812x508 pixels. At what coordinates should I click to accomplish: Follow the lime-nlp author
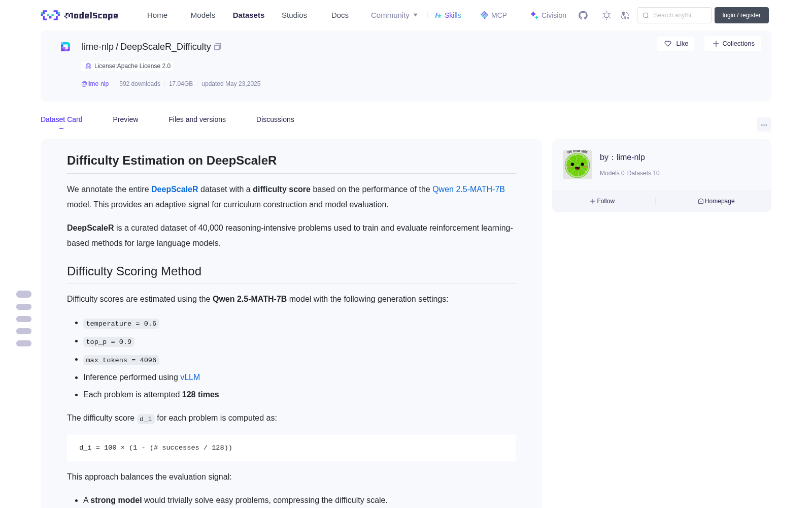point(602,201)
